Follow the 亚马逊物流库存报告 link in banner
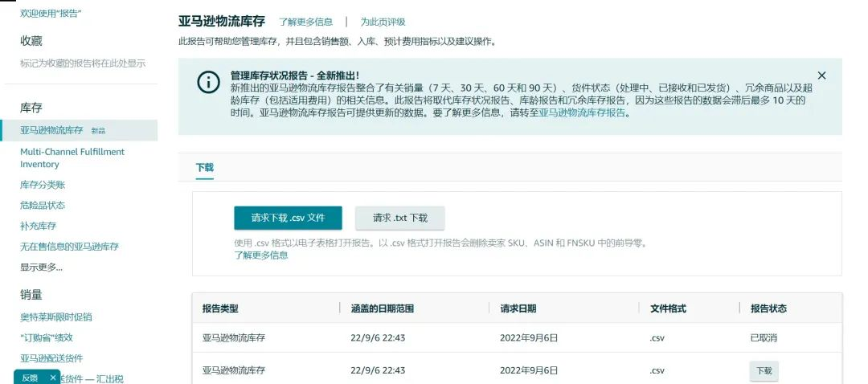Screen dimensions: 868x384 [582, 113]
